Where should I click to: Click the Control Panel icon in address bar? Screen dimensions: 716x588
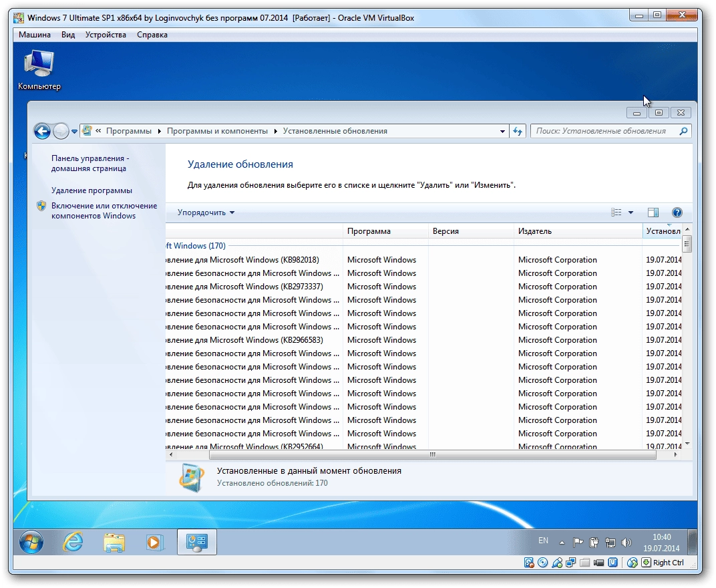click(87, 131)
